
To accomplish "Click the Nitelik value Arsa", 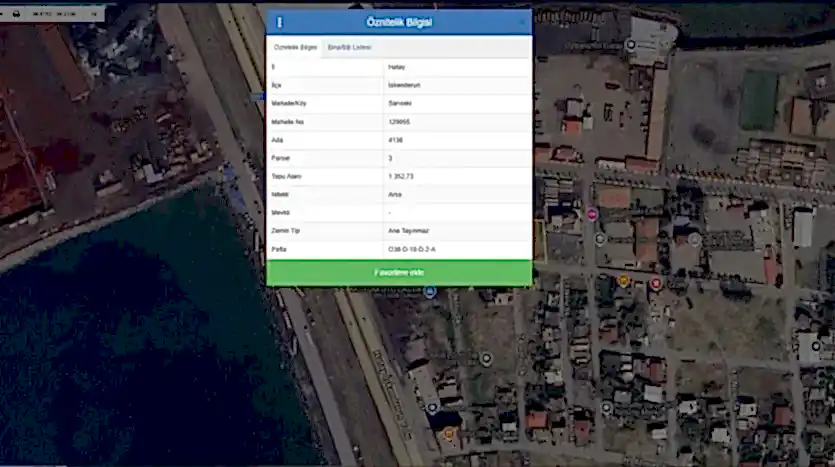I will [395, 194].
